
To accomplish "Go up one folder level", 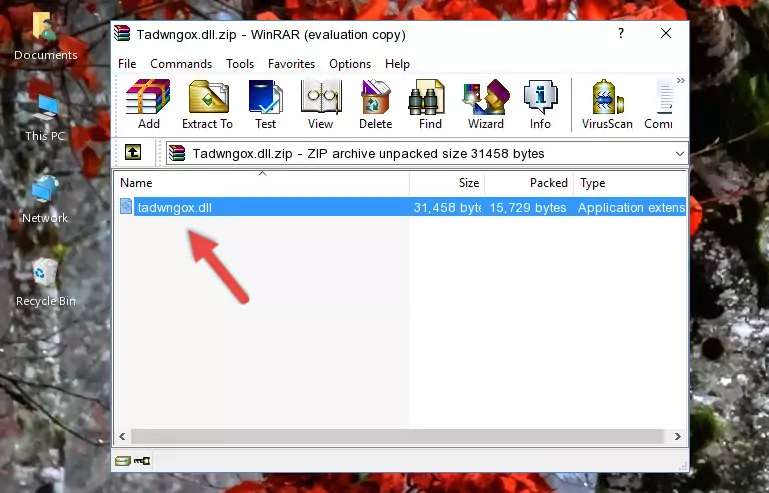I will click(133, 153).
